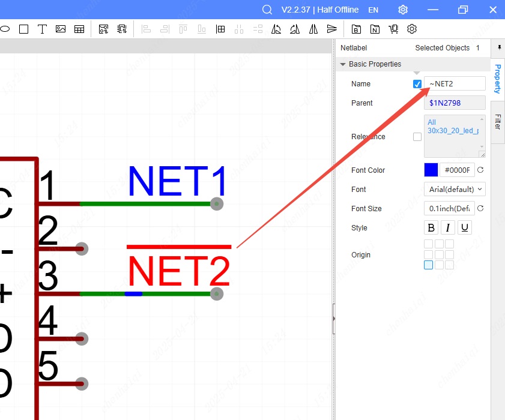Toggle the Name visibility checkbox
Image resolution: width=505 pixels, height=420 pixels.
(417, 84)
